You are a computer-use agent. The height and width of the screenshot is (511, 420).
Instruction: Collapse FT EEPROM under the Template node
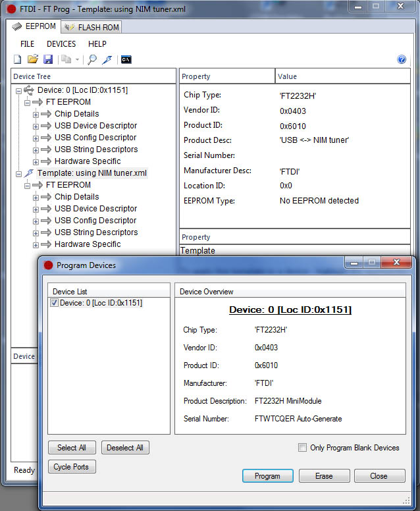(28, 186)
